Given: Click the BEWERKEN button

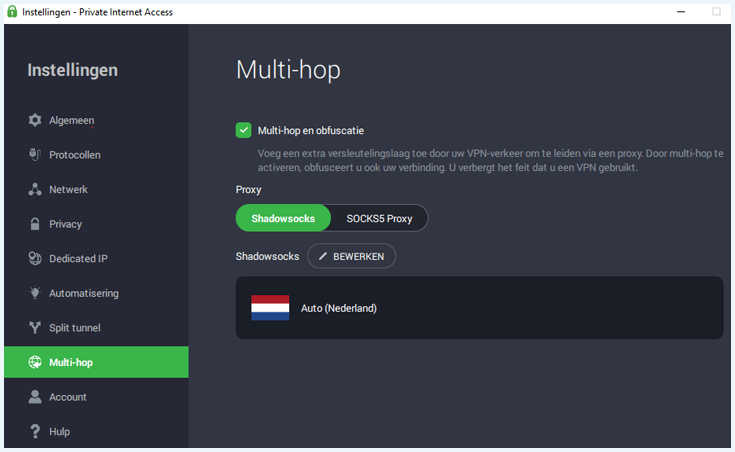Looking at the screenshot, I should click(x=352, y=256).
